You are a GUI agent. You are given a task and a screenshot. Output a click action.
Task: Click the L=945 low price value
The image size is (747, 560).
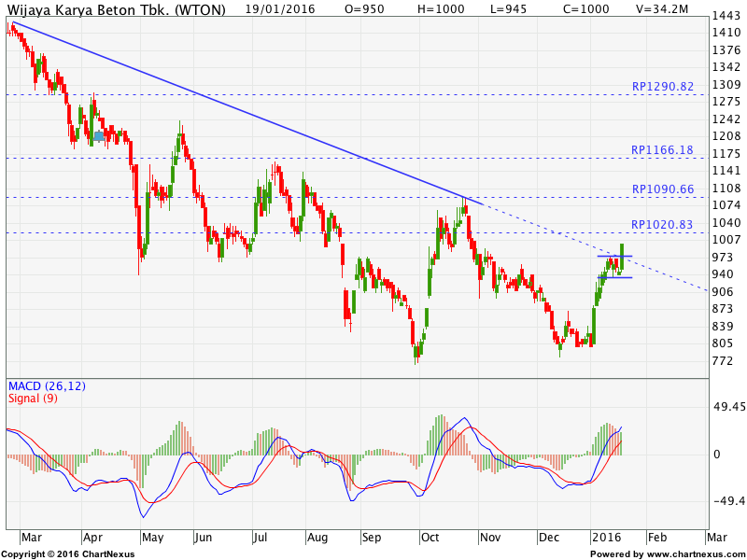[x=509, y=8]
